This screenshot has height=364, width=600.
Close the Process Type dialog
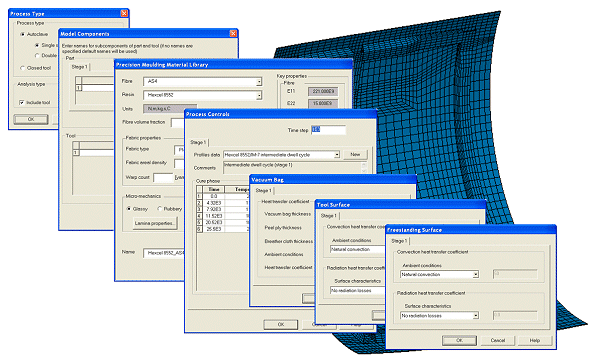(x=124, y=13)
